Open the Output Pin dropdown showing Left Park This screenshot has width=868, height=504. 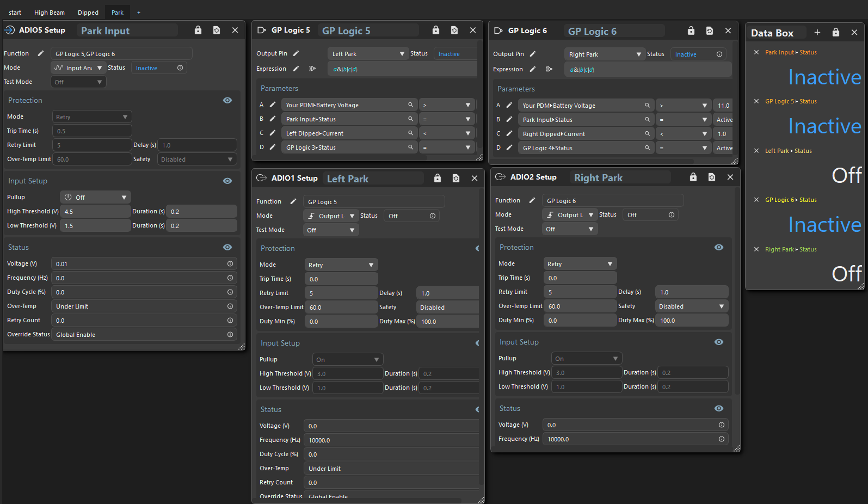coord(368,54)
